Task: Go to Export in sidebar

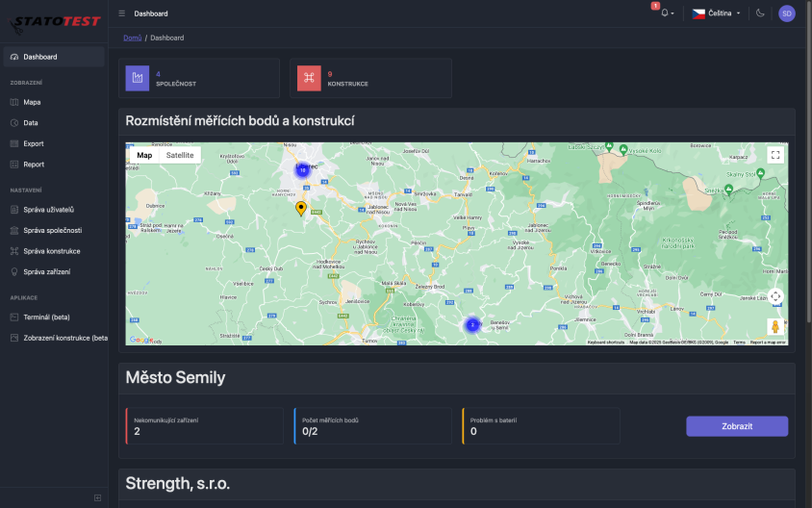Action: pos(33,143)
